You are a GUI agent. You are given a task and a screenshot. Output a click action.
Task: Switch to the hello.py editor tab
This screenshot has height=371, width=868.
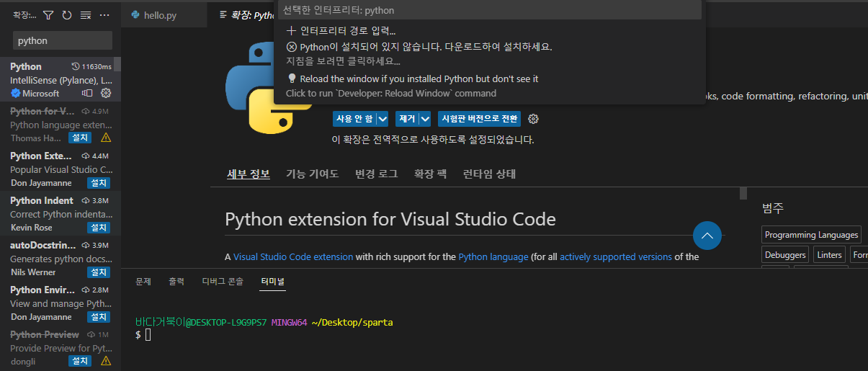coord(165,14)
